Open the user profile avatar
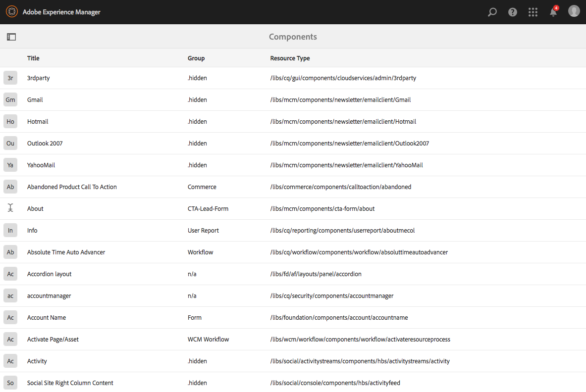 pos(574,11)
